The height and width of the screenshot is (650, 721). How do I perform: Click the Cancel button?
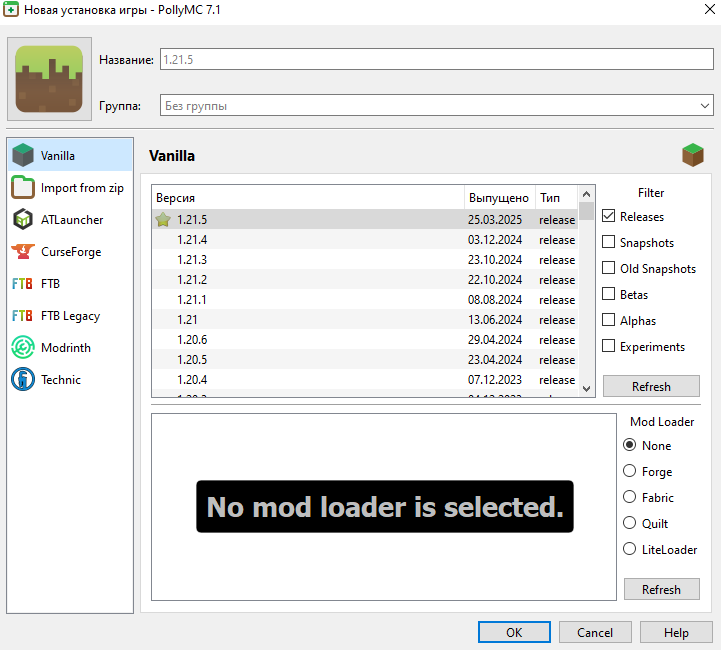point(595,633)
